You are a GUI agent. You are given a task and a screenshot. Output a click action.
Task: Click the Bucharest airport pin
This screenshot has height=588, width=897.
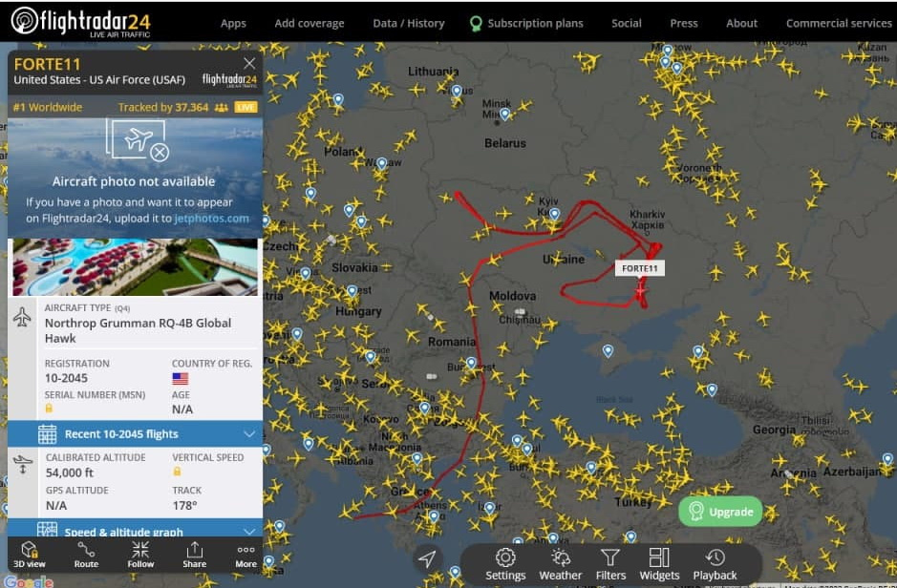(471, 363)
